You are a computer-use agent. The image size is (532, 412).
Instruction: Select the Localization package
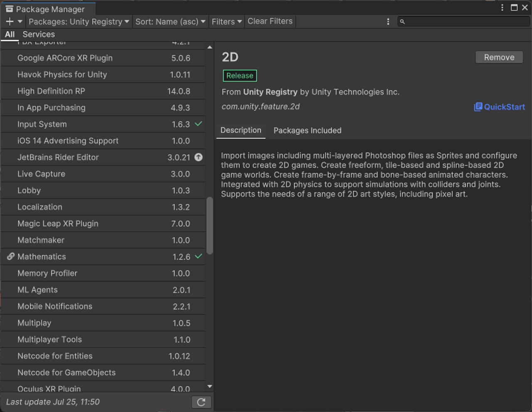pyautogui.click(x=103, y=207)
